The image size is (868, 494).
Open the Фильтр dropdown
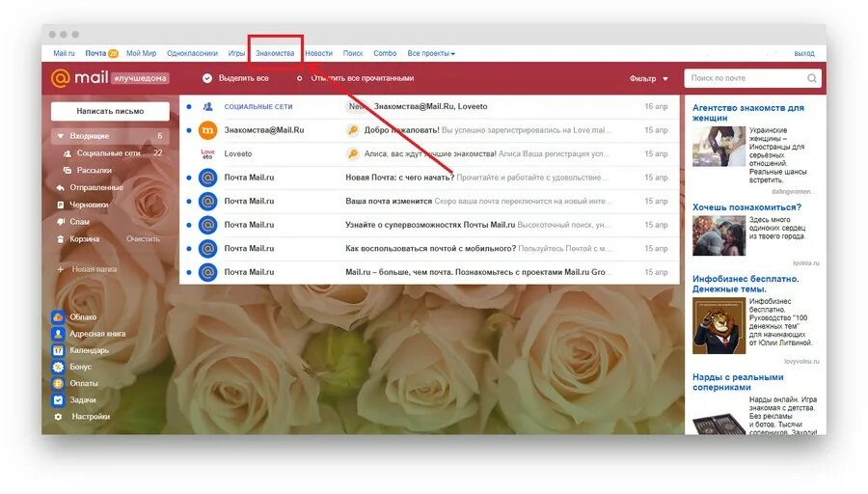[649, 79]
